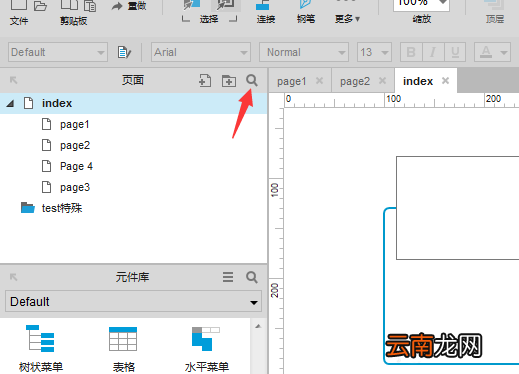Click the search icon in 页面 panel
The image size is (519, 374).
tap(252, 80)
